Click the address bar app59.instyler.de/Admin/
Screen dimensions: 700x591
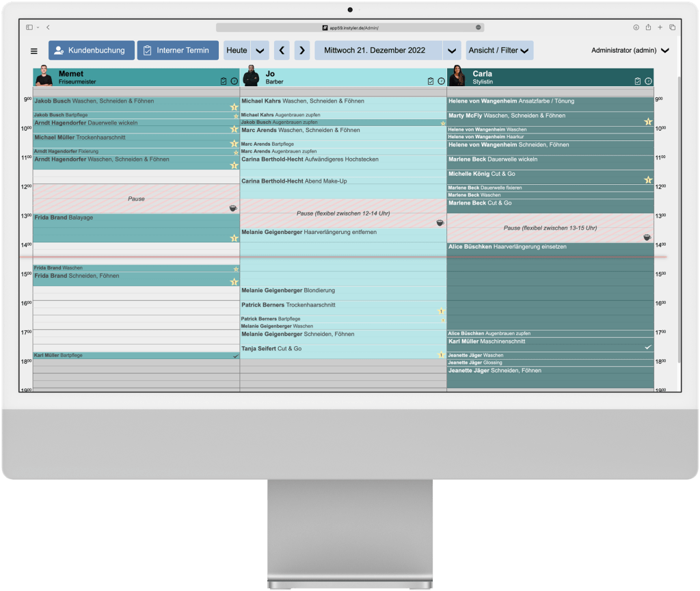pyautogui.click(x=350, y=27)
